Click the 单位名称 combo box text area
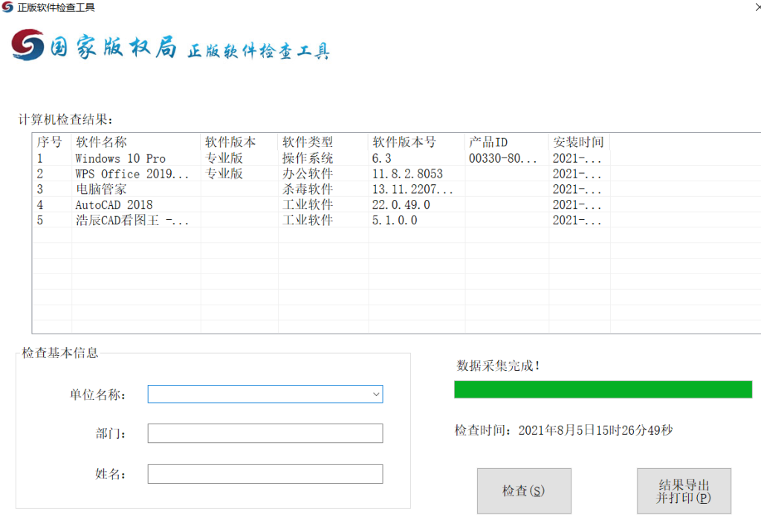The image size is (761, 532). [253, 394]
